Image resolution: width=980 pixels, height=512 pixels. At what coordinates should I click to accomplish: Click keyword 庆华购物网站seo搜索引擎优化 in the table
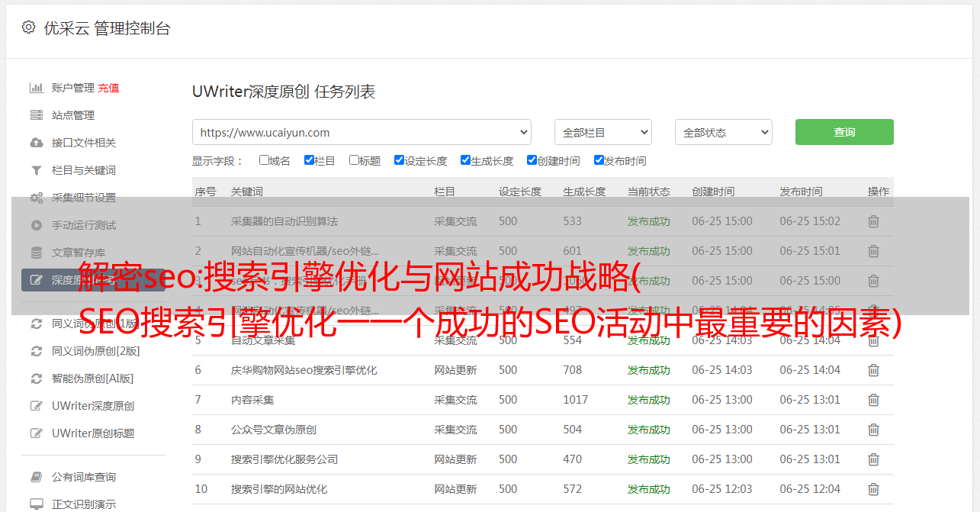pyautogui.click(x=304, y=370)
